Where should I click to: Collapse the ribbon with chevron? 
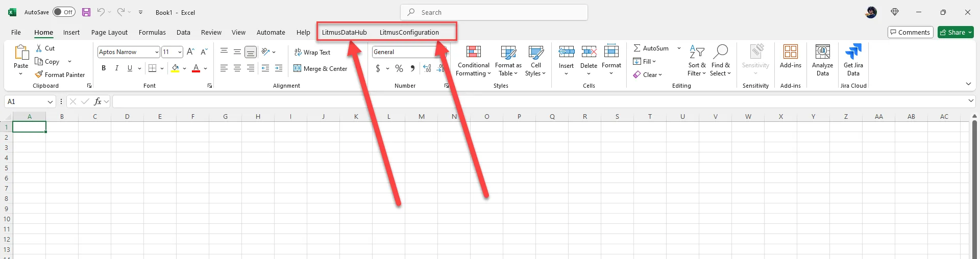(x=968, y=84)
